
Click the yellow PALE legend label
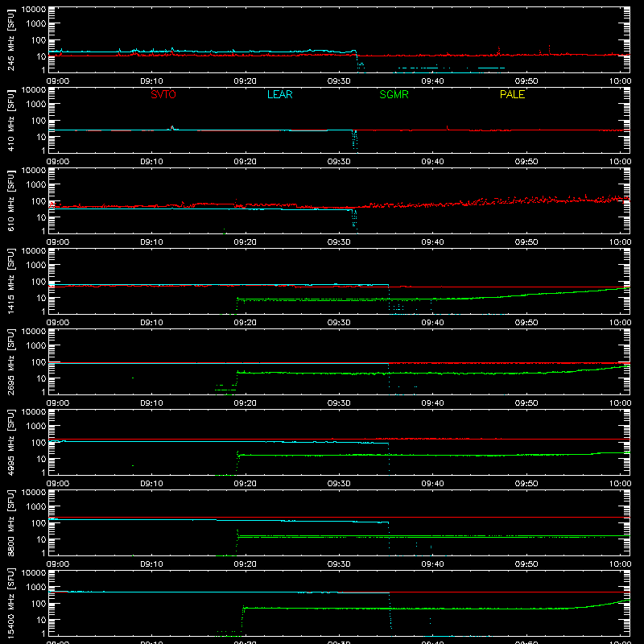512,94
